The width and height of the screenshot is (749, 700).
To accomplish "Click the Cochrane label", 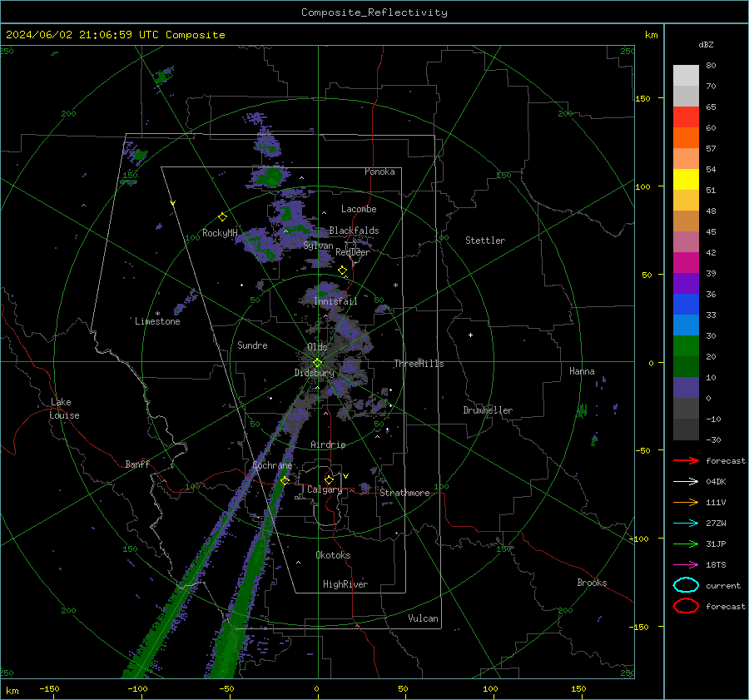I will point(272,465).
